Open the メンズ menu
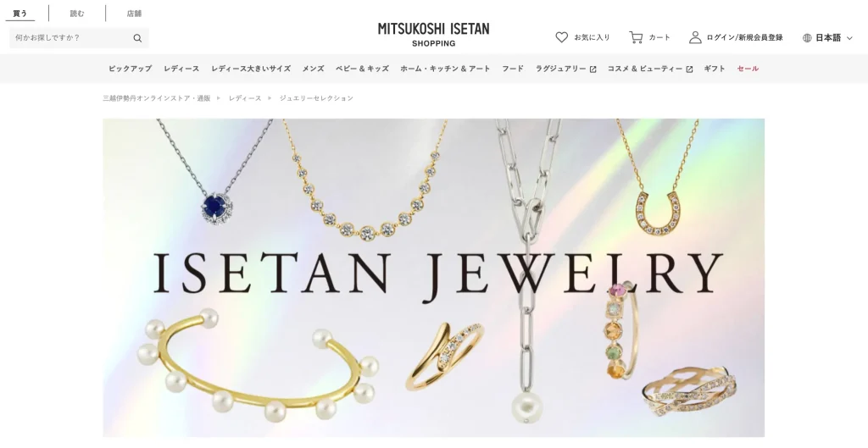Viewport: 868px width, 448px height. tap(313, 69)
